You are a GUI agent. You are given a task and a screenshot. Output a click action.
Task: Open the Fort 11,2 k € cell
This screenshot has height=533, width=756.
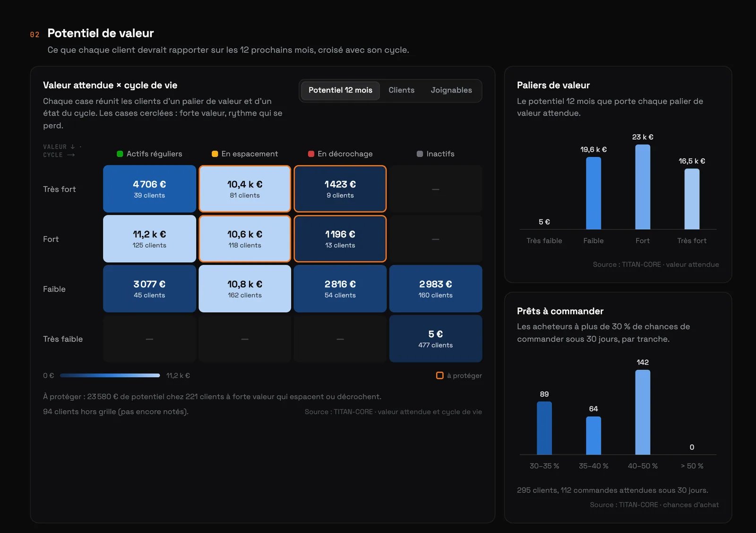(149, 239)
